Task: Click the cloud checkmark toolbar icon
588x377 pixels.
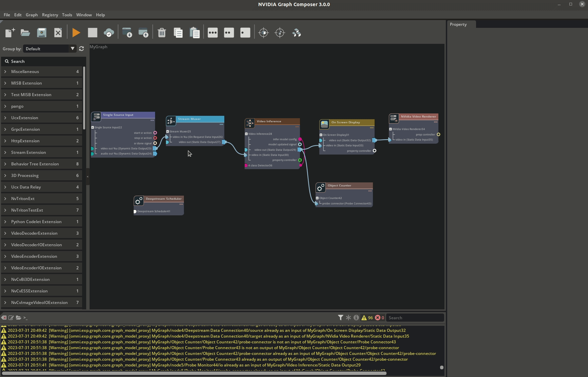Action: coord(109,33)
